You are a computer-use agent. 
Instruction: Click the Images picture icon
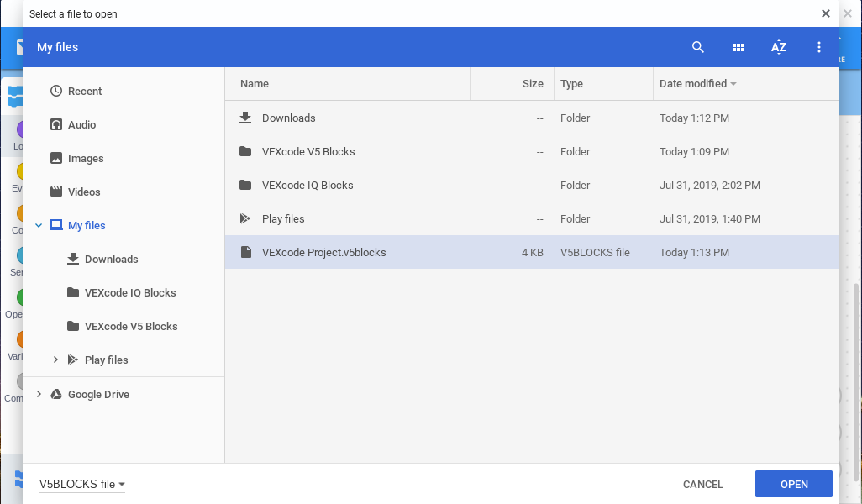click(x=56, y=158)
